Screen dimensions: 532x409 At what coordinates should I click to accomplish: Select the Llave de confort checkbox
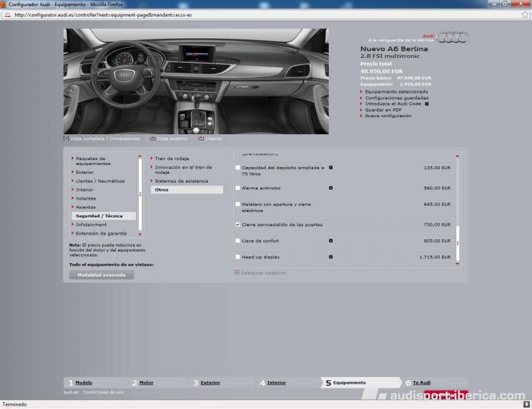(x=238, y=241)
